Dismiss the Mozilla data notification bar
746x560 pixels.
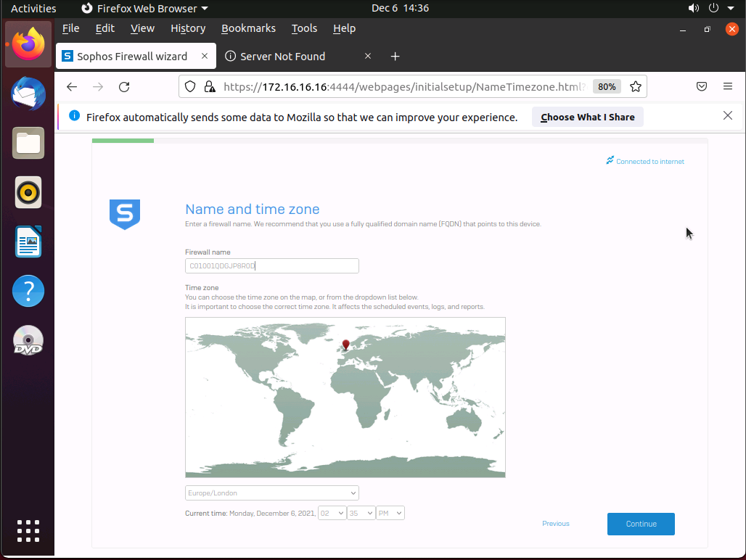coord(727,116)
